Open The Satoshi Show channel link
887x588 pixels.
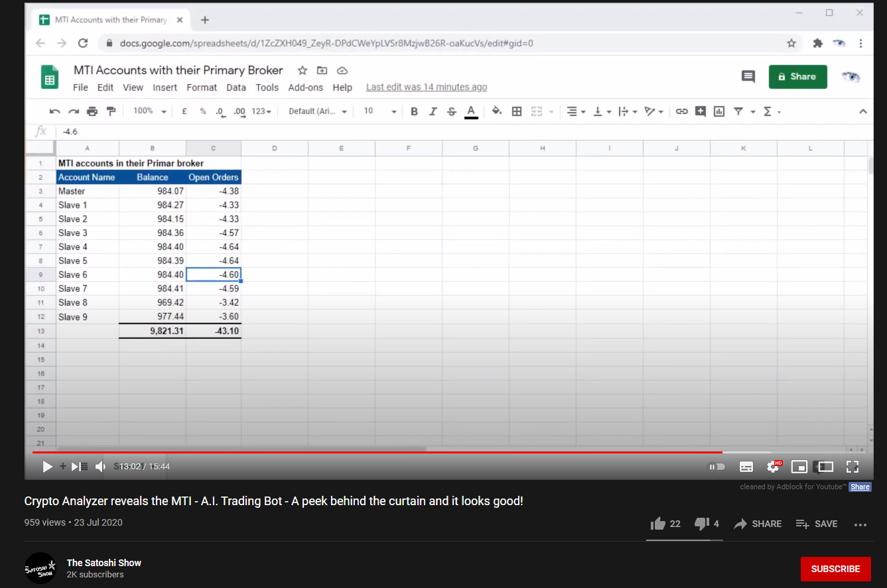click(103, 563)
